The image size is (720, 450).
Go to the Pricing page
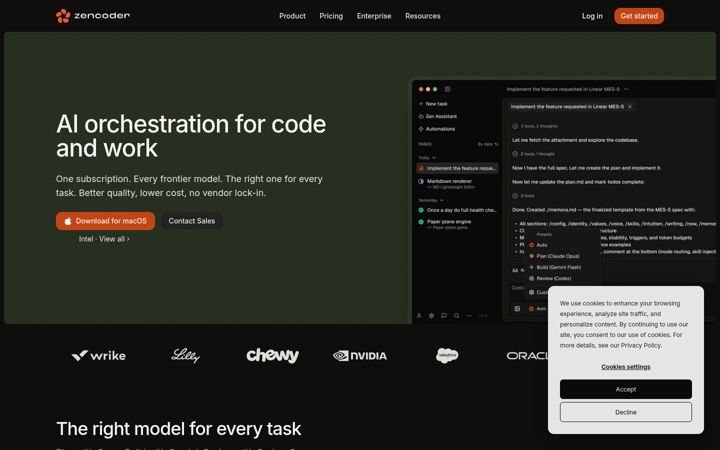(x=331, y=16)
